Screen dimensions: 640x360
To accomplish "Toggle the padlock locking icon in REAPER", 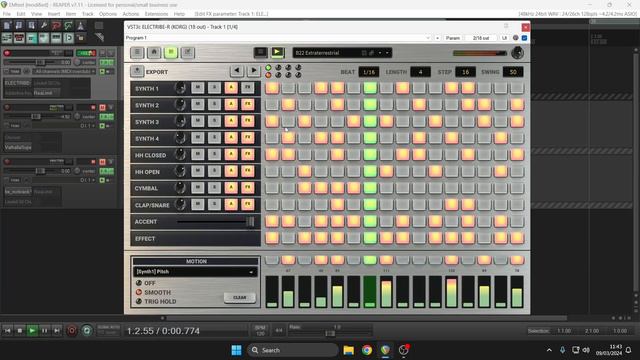I will point(81,38).
